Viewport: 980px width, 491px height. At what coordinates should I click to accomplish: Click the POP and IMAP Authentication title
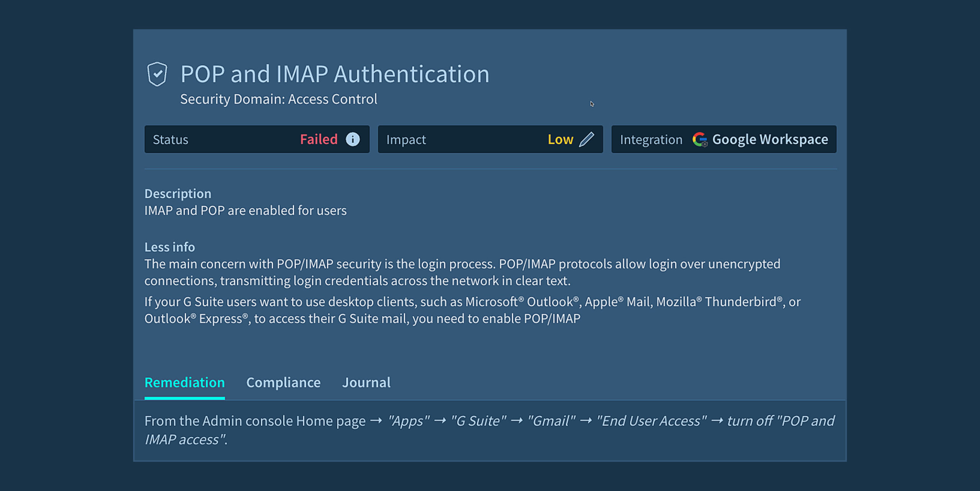click(x=335, y=74)
